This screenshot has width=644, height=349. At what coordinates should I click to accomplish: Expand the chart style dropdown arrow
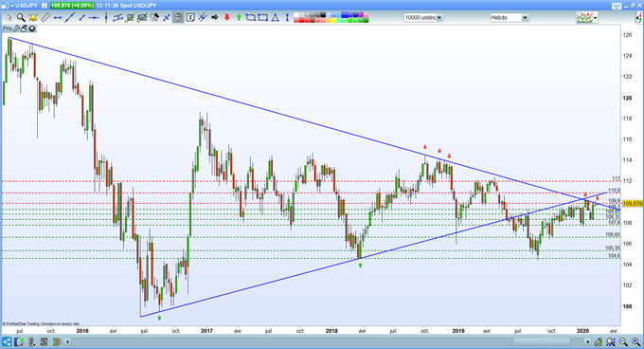[595, 18]
